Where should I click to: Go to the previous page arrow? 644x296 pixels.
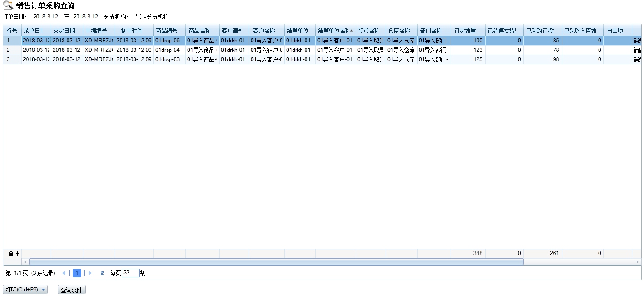63,273
